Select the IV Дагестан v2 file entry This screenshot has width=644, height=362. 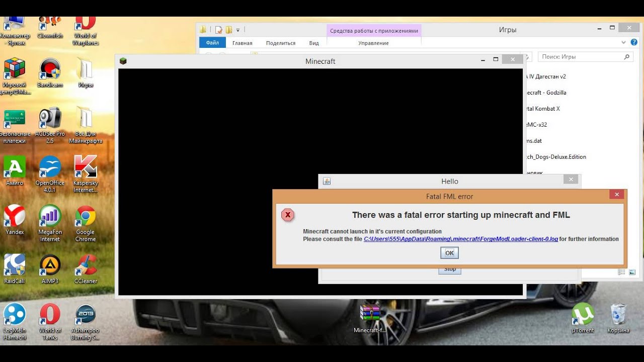tap(546, 76)
